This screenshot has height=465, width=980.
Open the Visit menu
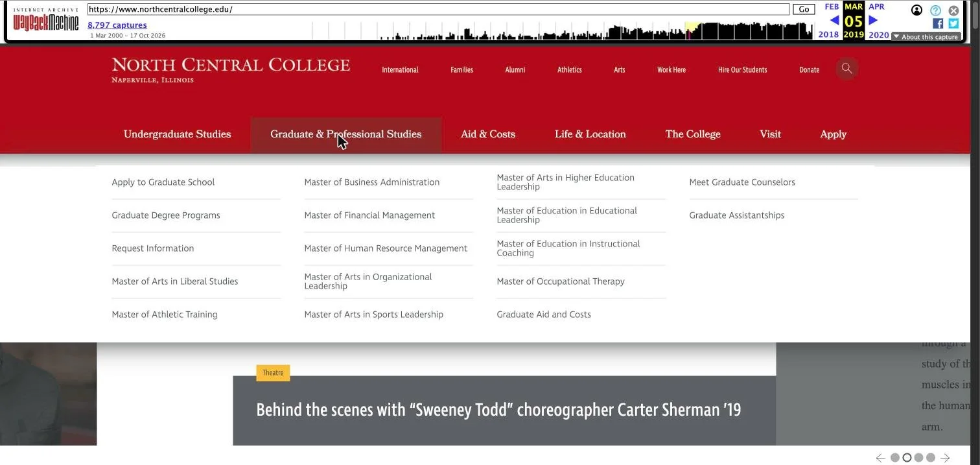[770, 134]
